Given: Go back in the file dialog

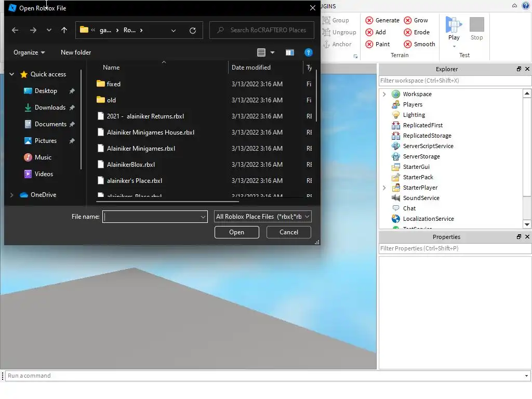Looking at the screenshot, I should (x=15, y=30).
